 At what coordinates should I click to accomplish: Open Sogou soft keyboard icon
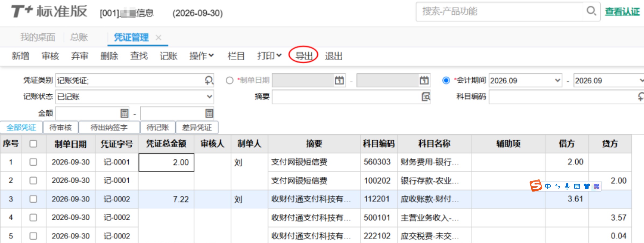[577, 186]
